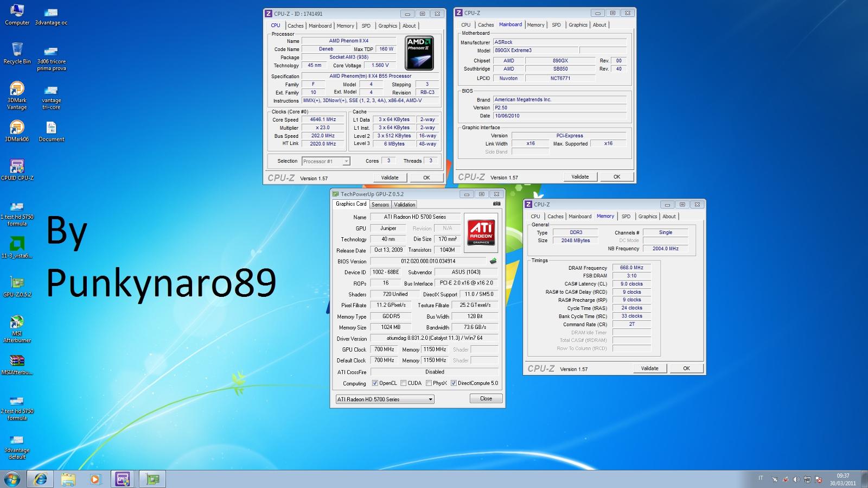Open SPD tab in CPU-Z ID 1741491 window

(366, 26)
